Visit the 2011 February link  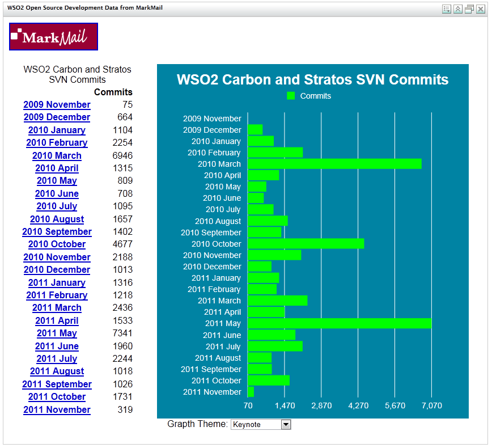pos(57,295)
